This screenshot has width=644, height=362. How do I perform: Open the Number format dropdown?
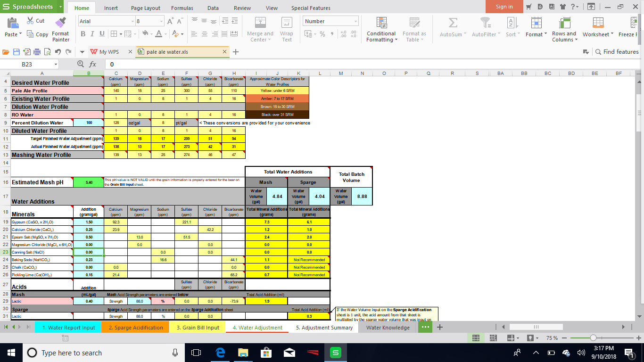point(355,21)
